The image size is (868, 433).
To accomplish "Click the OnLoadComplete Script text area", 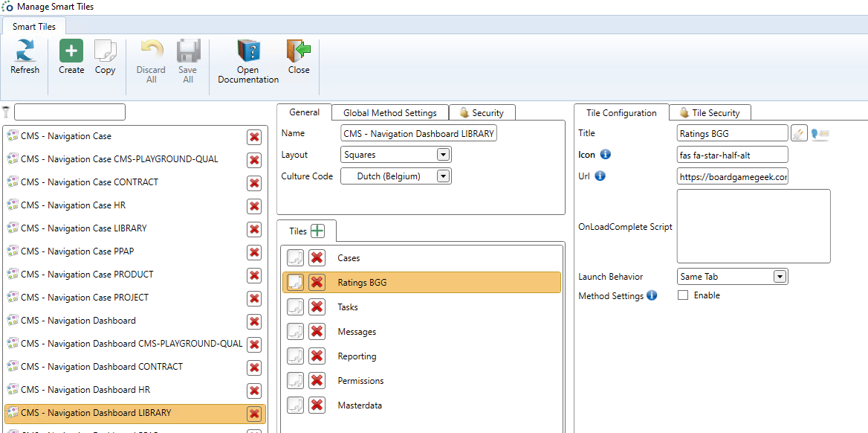I will click(754, 226).
